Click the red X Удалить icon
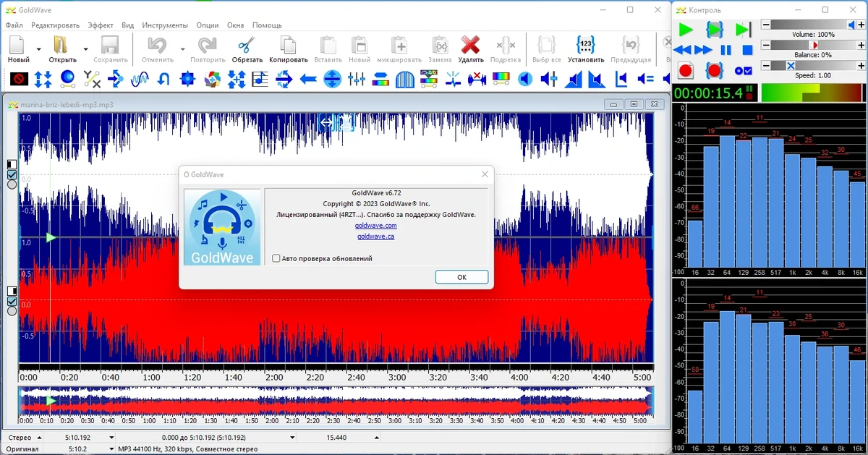The image size is (868, 455). (x=471, y=45)
